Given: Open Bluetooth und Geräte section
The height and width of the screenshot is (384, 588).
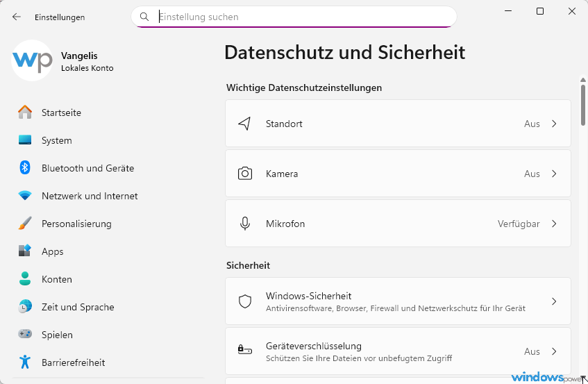Looking at the screenshot, I should pyautogui.click(x=108, y=168).
